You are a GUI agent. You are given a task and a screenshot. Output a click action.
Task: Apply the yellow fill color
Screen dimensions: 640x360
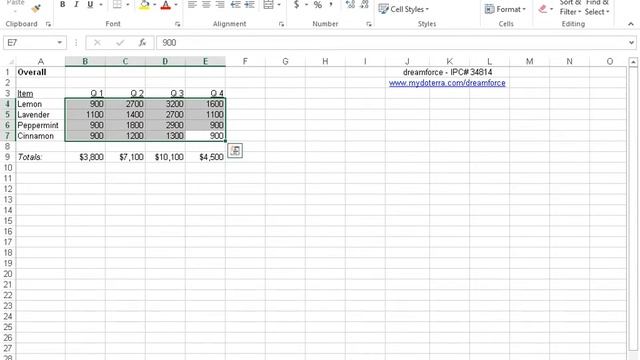coord(144,4)
